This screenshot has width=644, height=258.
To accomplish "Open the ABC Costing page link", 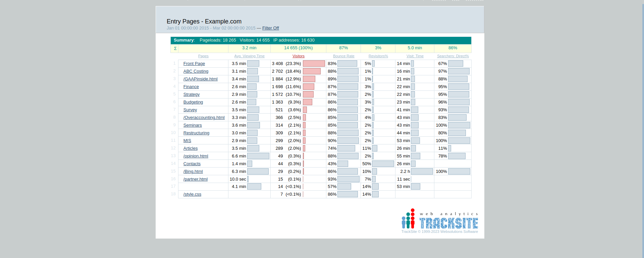I will pyautogui.click(x=196, y=71).
